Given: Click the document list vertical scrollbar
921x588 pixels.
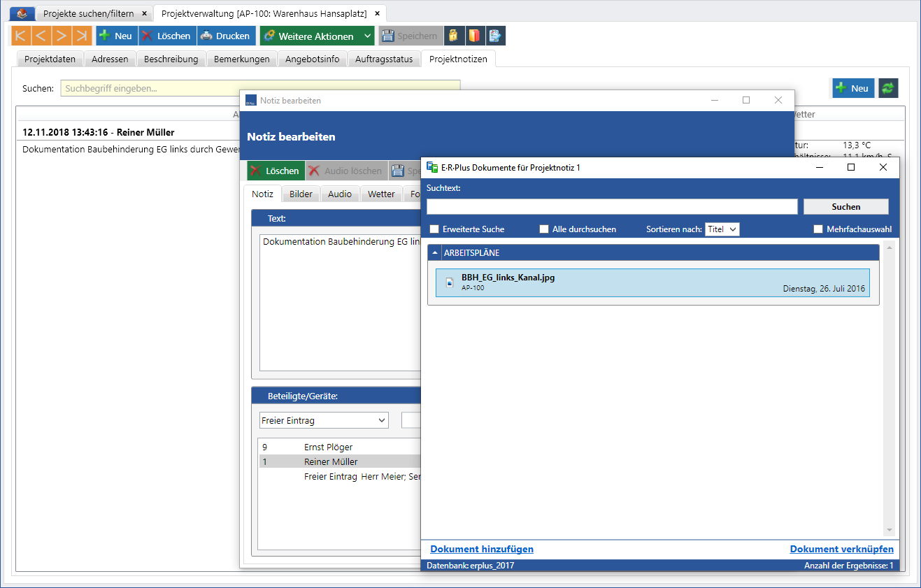Looking at the screenshot, I should (x=890, y=389).
